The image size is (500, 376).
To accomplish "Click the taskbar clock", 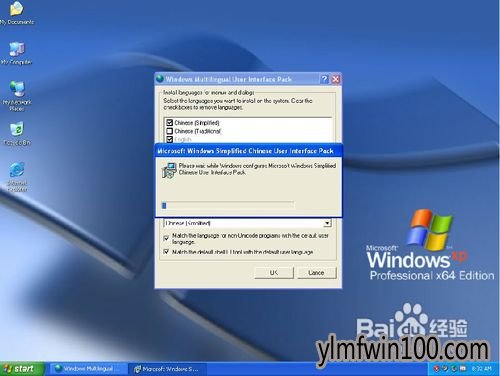I will [x=482, y=369].
